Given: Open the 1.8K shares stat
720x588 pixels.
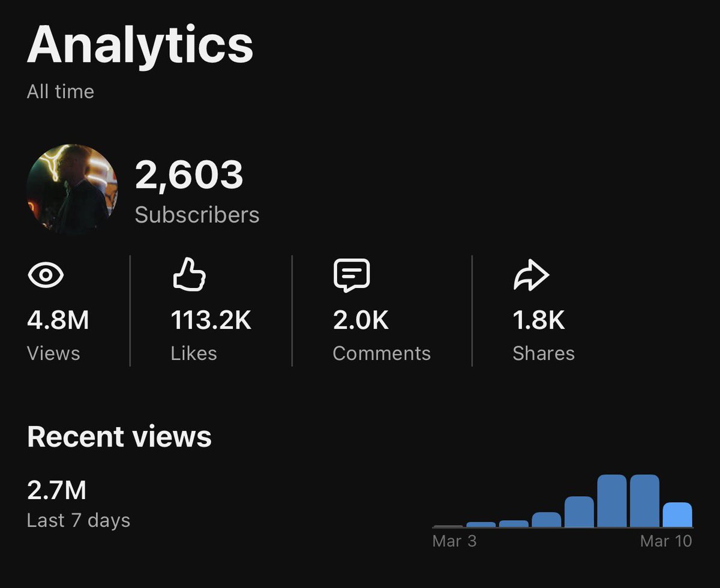Looking at the screenshot, I should pyautogui.click(x=538, y=320).
